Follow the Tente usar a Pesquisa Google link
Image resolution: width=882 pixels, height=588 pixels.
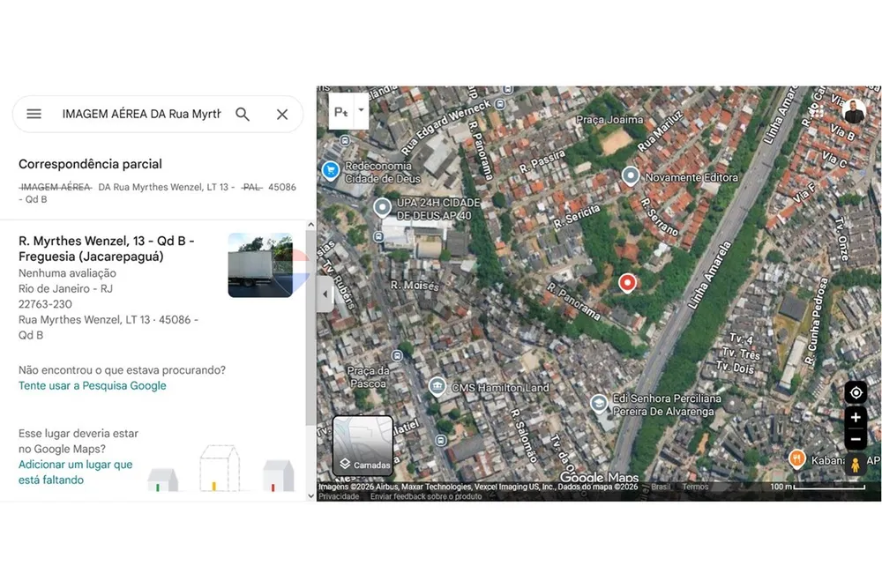coord(93,385)
